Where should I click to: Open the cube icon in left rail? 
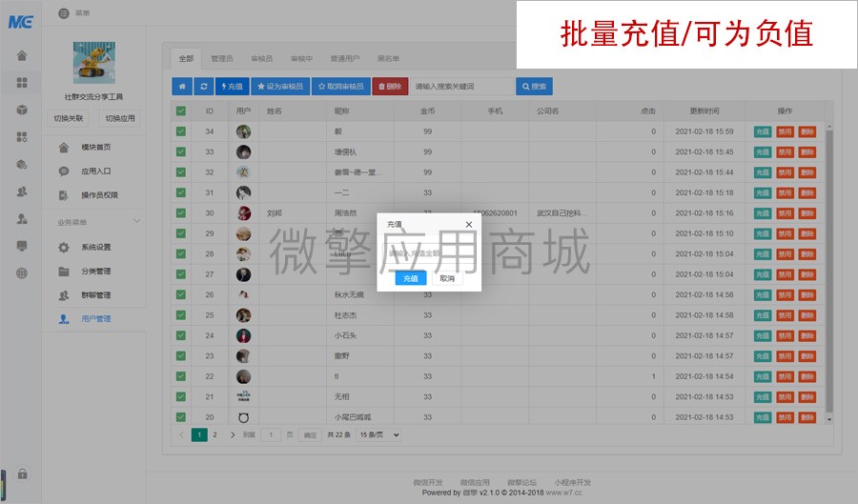tap(22, 110)
